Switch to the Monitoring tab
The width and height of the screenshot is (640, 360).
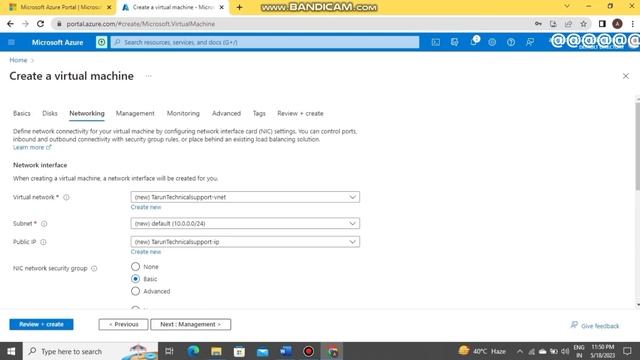(x=183, y=113)
